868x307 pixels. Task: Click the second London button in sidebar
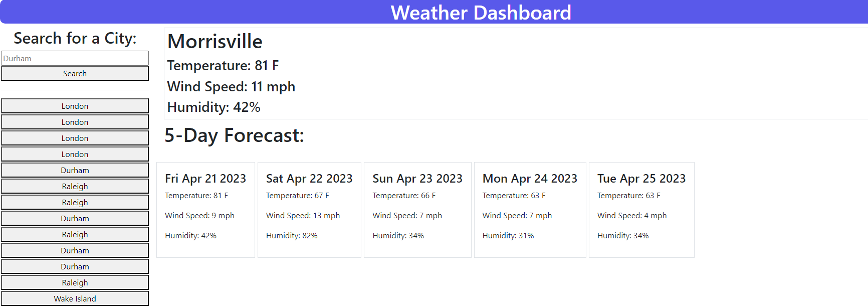(75, 122)
